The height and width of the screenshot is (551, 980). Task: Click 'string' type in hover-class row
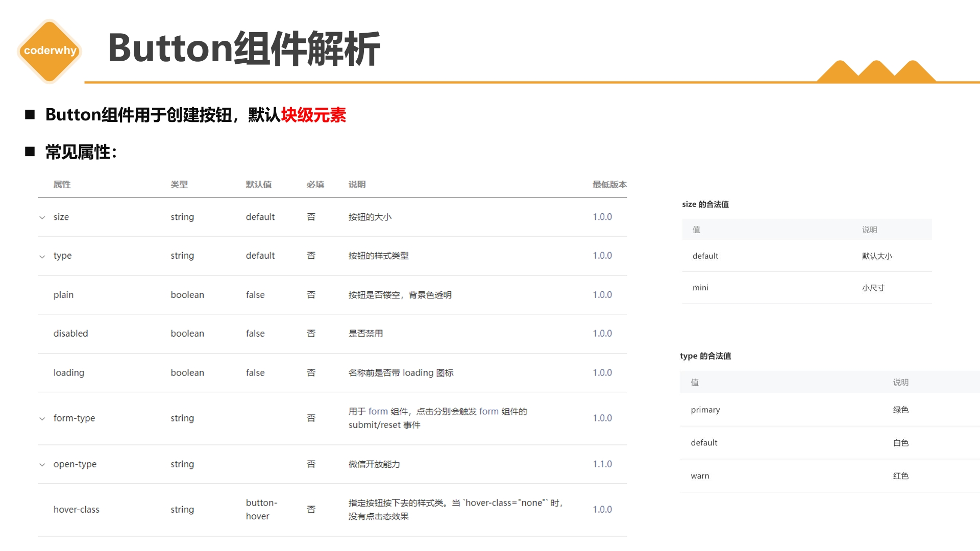pyautogui.click(x=182, y=509)
